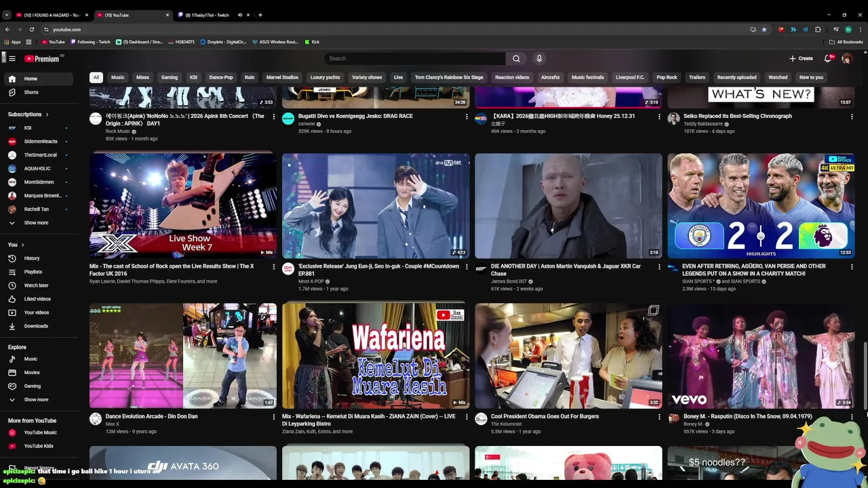
Task: Bookmark this page with star icon
Action: [764, 29]
